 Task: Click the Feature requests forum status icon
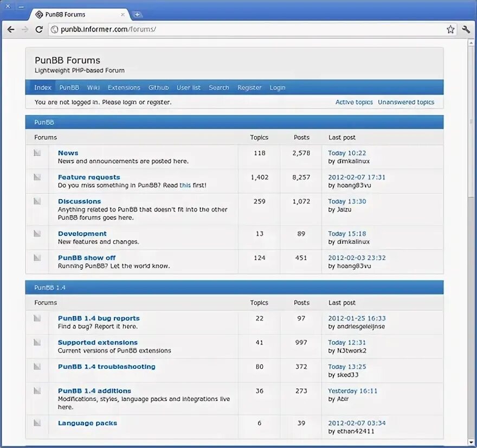click(x=37, y=177)
